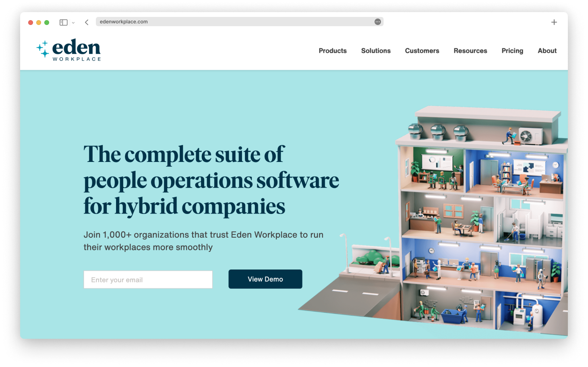Click the Eden Workplace logo
588x367 pixels.
point(68,50)
